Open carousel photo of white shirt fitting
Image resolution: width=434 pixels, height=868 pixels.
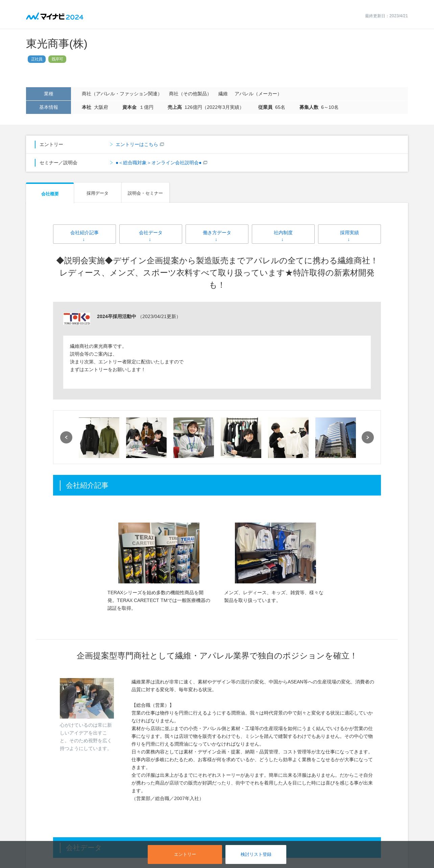288,438
